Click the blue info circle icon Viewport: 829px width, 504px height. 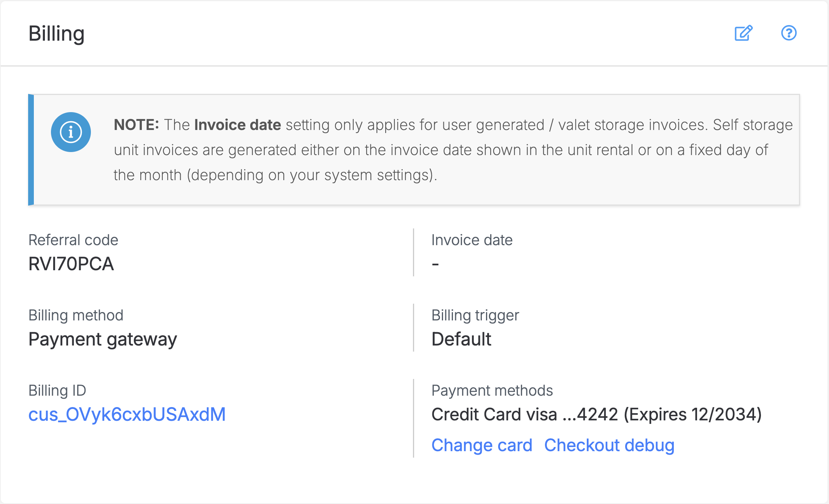71,132
